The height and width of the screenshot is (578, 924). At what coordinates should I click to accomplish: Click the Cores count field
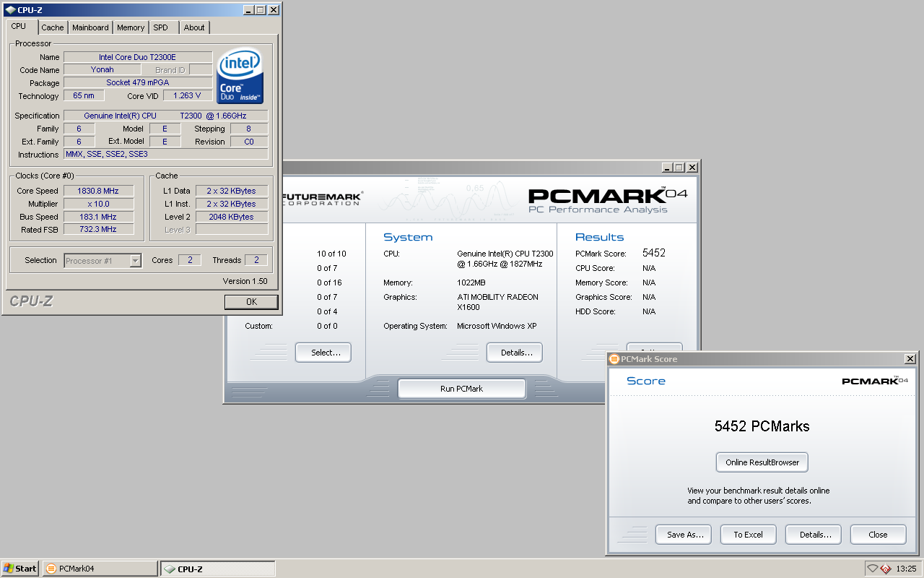pyautogui.click(x=189, y=260)
